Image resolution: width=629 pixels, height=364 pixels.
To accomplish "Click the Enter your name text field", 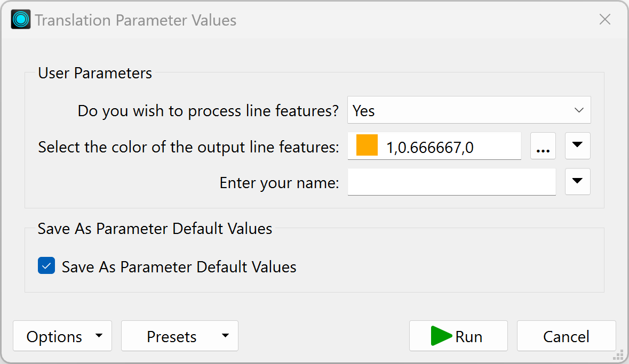I will (x=451, y=181).
